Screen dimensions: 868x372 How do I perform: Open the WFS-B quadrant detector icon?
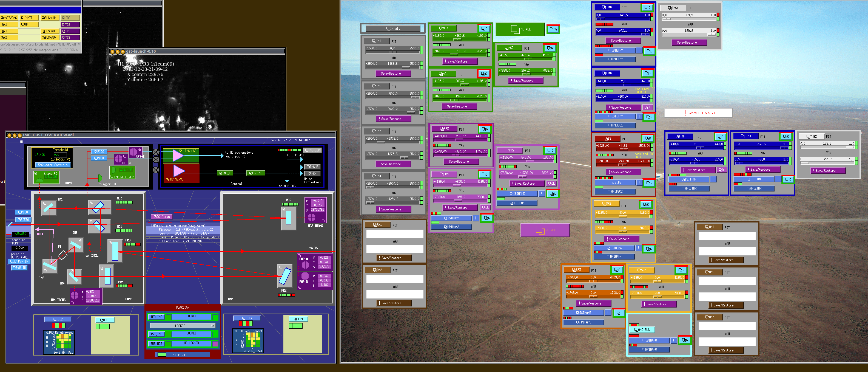pos(133,151)
